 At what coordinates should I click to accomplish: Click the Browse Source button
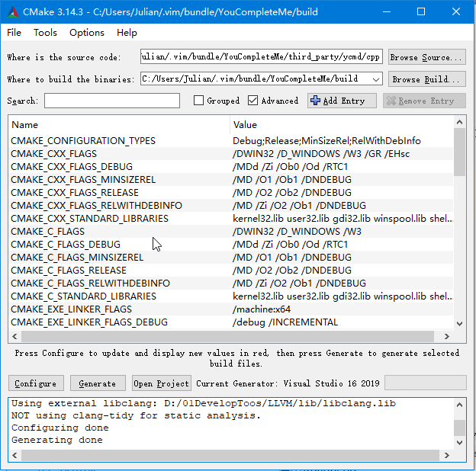tap(427, 56)
